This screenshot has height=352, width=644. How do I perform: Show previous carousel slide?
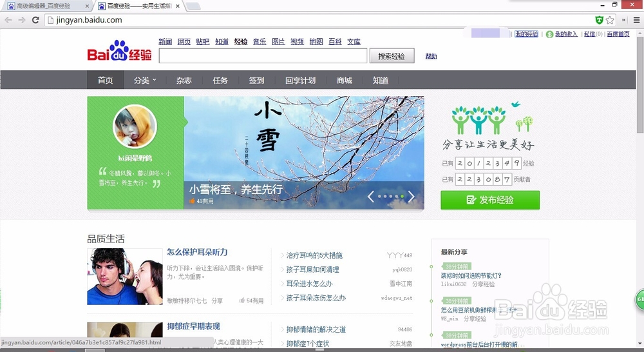370,197
